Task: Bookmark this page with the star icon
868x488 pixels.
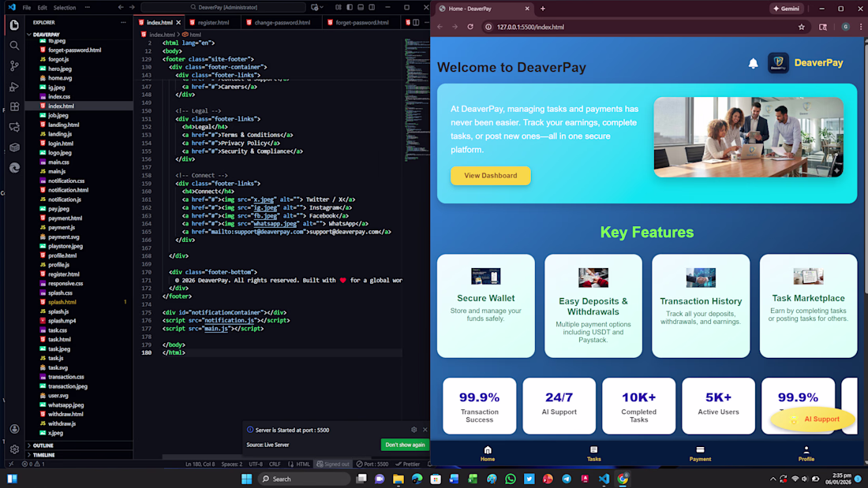Action: coord(801,27)
